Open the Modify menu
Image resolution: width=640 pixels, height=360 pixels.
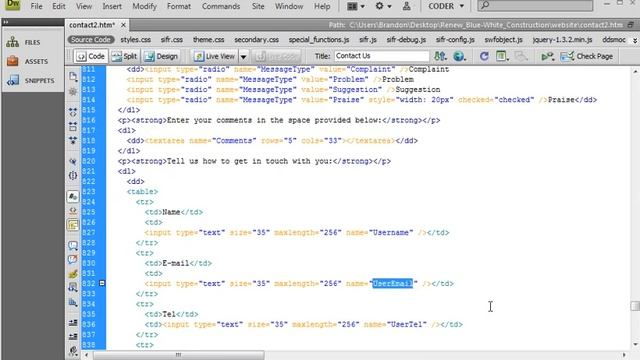pos(144,6)
